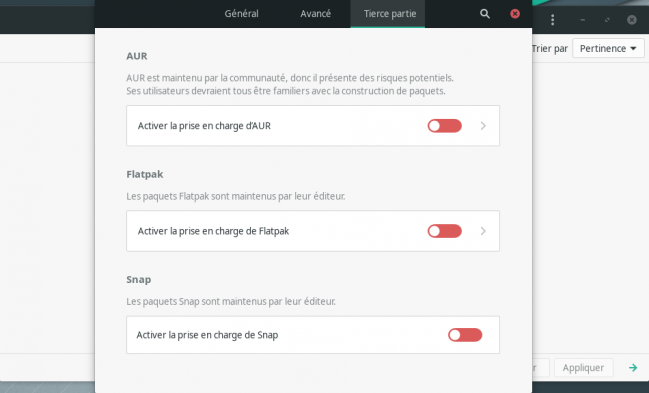Close the background package manager window

pyautogui.click(x=632, y=19)
